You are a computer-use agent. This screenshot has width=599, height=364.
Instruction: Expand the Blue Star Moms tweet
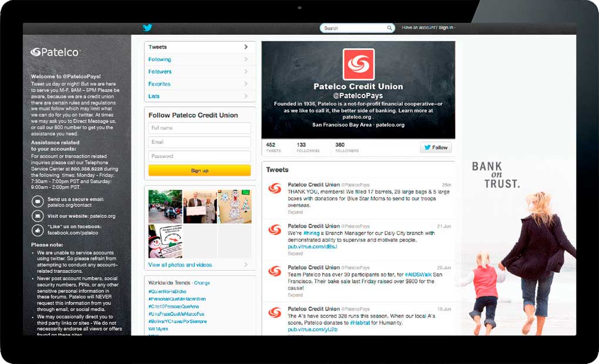[x=295, y=213]
